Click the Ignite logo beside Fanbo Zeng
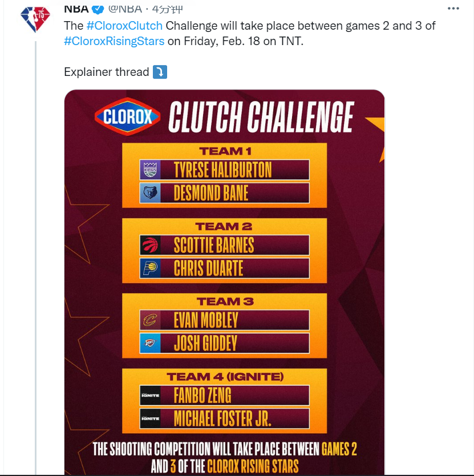The height and width of the screenshot is (476, 474). click(x=150, y=396)
